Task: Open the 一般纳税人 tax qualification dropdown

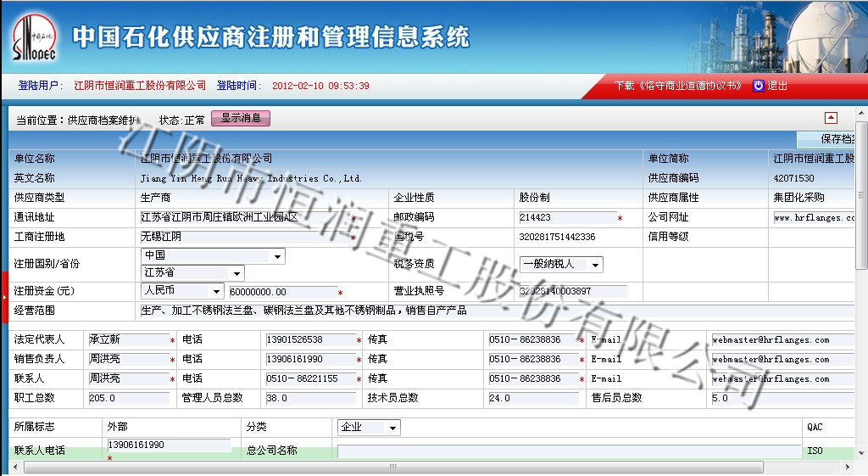Action: click(x=596, y=265)
